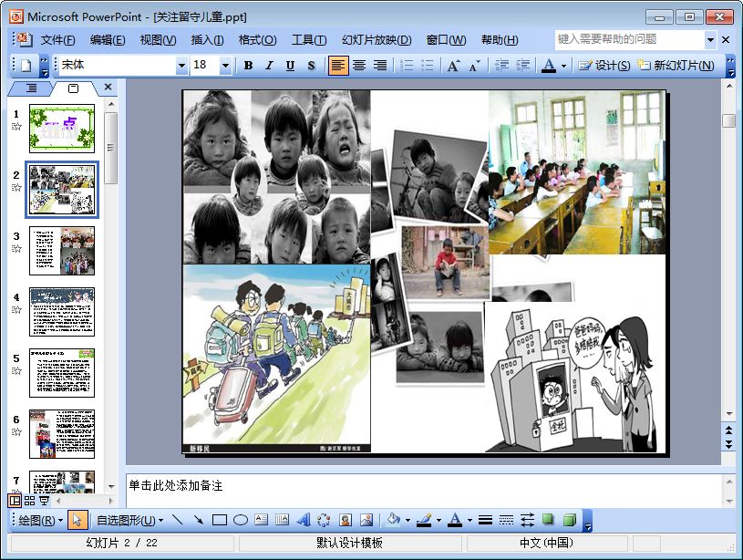The height and width of the screenshot is (560, 743).
Task: Open the 工具(T) menu
Action: tap(308, 40)
